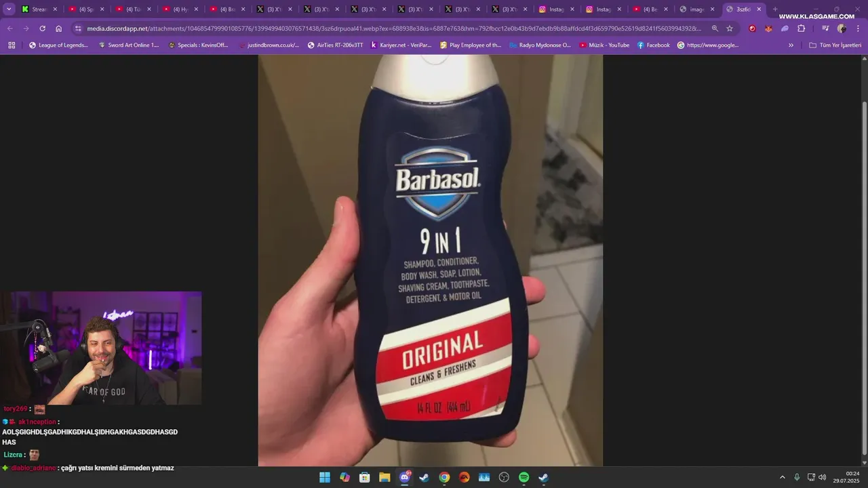Open Sword Art Online bookmark
Screen dimensions: 868x488
click(129, 45)
